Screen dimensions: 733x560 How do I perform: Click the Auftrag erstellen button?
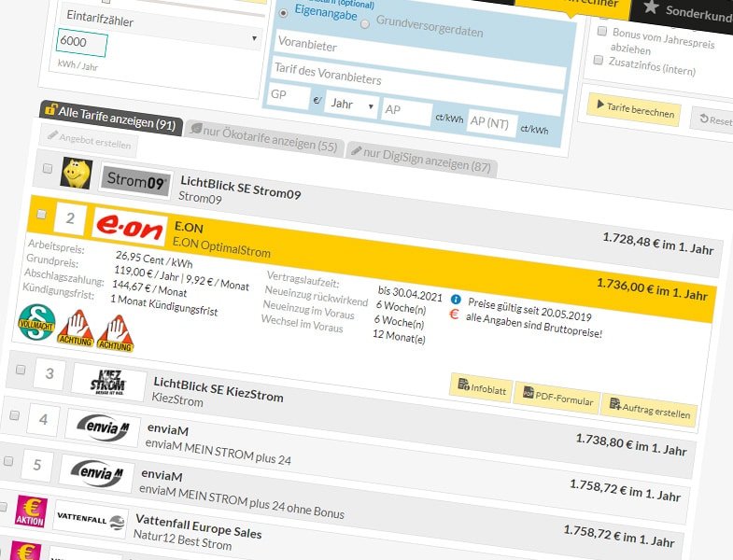pyautogui.click(x=649, y=410)
